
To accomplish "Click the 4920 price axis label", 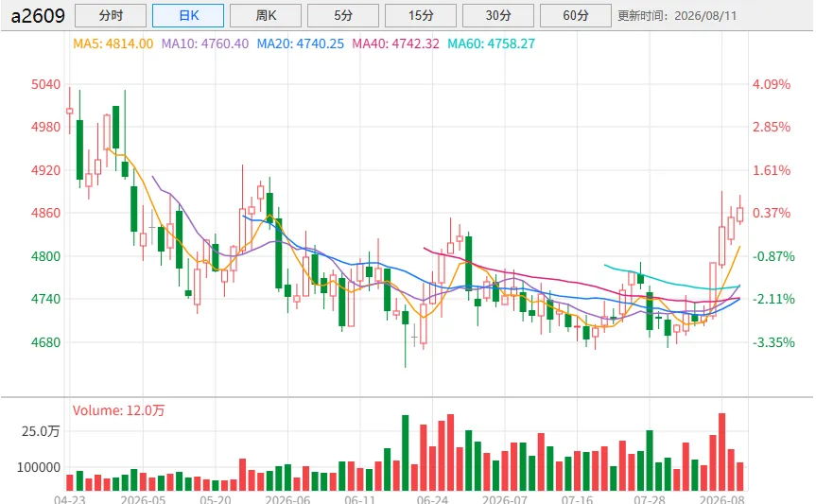I will click(x=45, y=170).
